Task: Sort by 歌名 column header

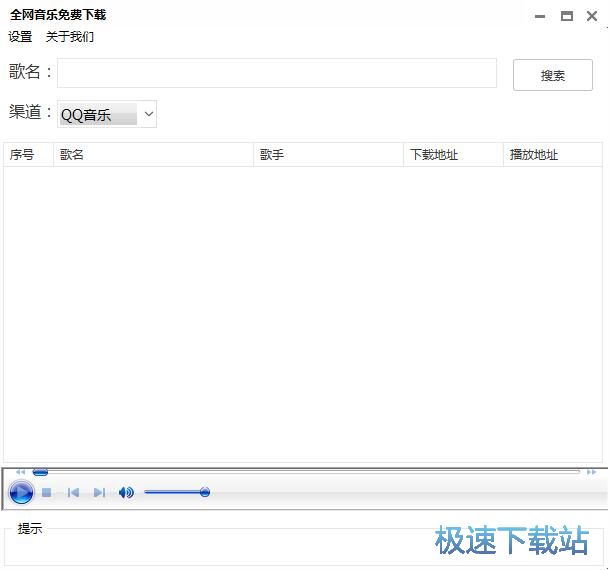Action: [153, 155]
